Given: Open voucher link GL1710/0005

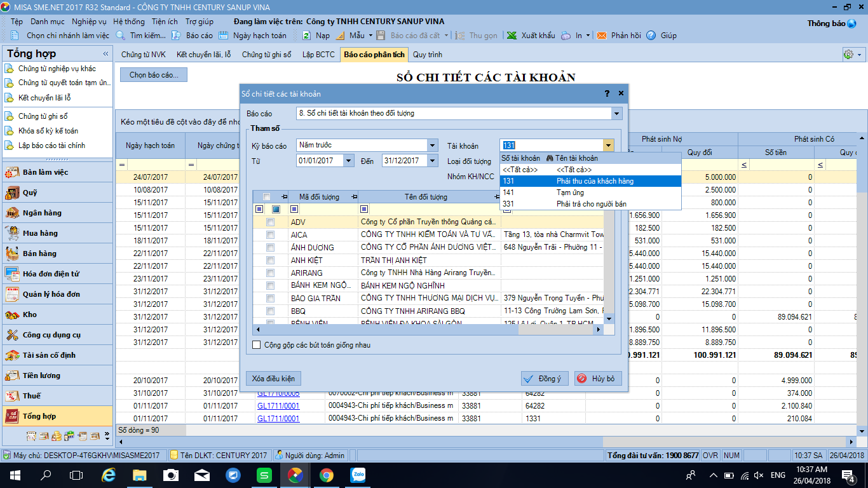Looking at the screenshot, I should (278, 393).
